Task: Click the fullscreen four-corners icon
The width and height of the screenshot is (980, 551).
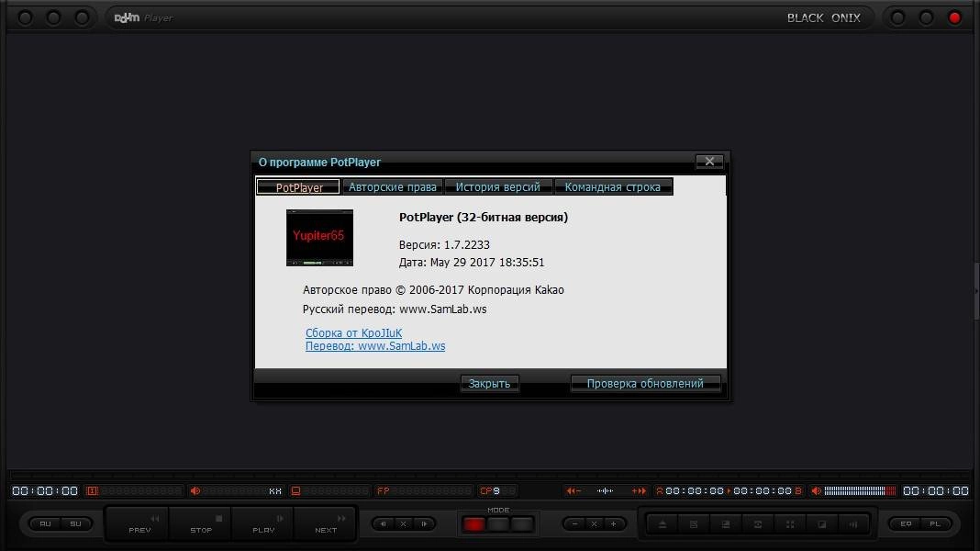Action: 790,524
